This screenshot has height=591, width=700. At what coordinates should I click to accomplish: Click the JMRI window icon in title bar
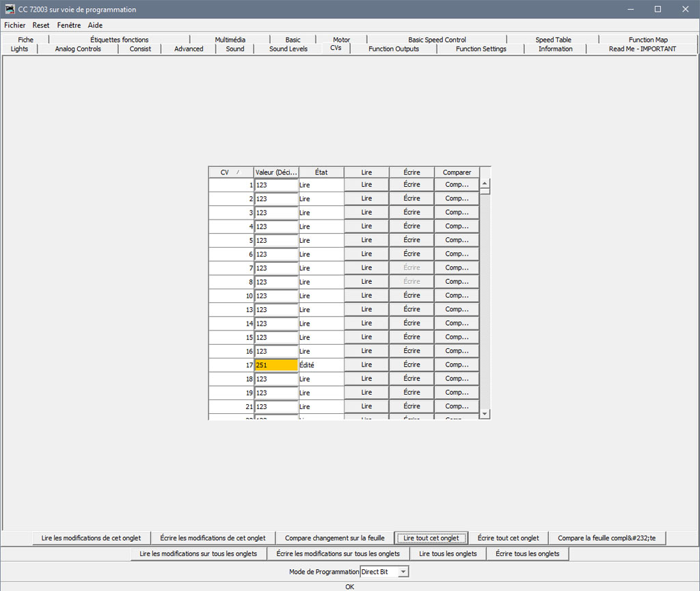10,9
